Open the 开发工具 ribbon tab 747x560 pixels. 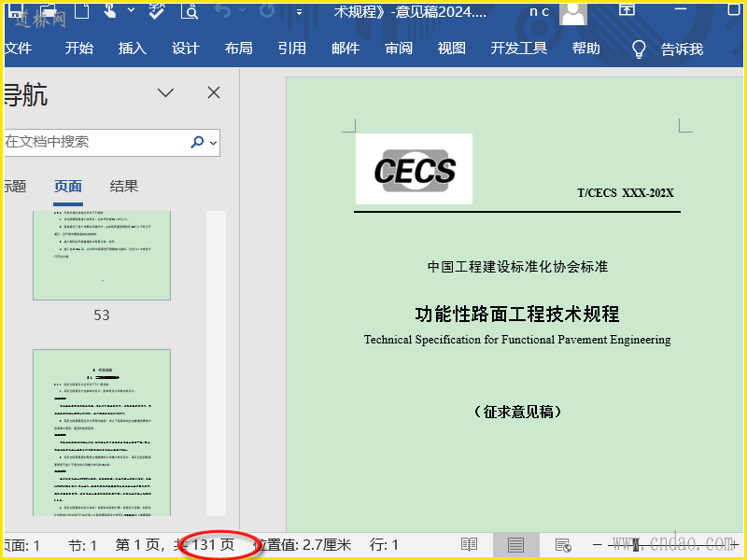(x=519, y=49)
